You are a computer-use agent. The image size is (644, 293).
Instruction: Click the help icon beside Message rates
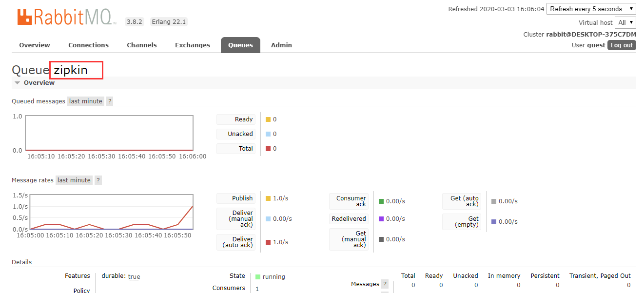(x=98, y=180)
